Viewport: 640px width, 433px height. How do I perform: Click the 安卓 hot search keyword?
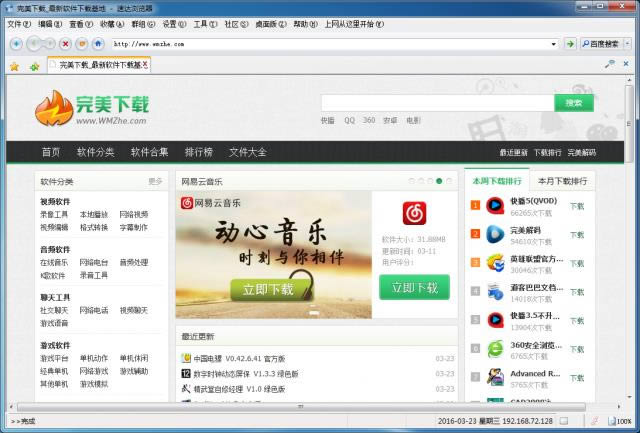click(390, 120)
